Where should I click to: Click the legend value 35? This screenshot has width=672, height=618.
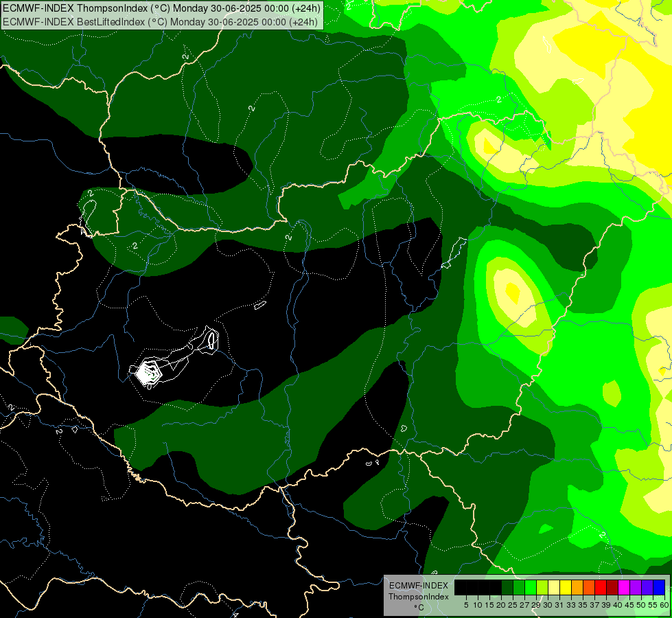pyautogui.click(x=583, y=605)
